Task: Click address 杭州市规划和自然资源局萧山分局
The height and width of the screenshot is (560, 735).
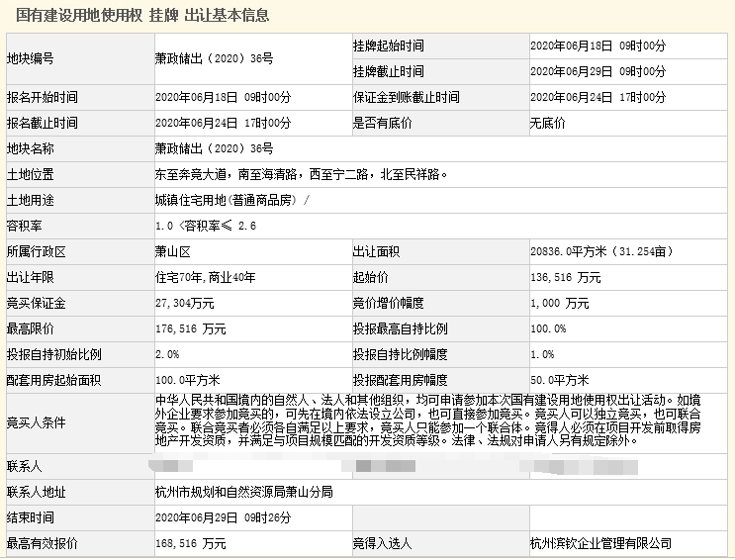Action: (x=244, y=493)
